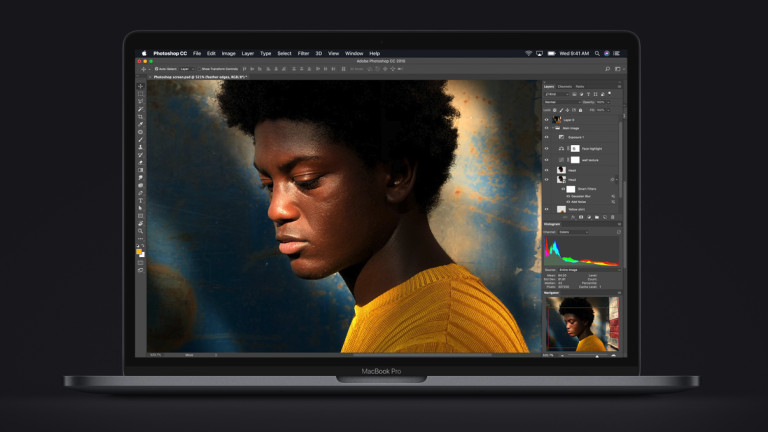Image resolution: width=768 pixels, height=432 pixels.
Task: Switch to the Channels tab
Action: point(565,86)
